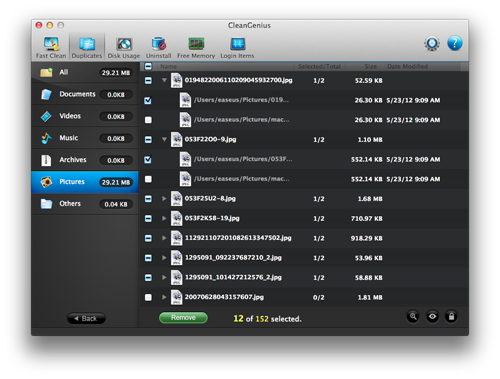The height and width of the screenshot is (379, 500).
Task: Select the Others category
Action: click(85, 204)
